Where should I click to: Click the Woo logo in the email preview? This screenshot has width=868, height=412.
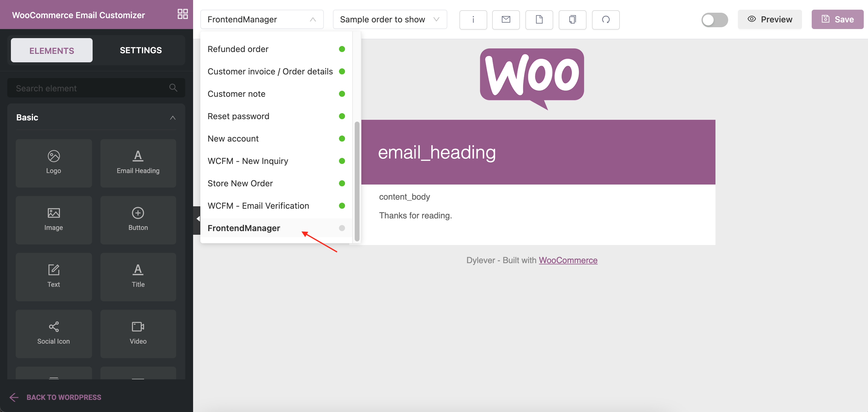coord(532,79)
